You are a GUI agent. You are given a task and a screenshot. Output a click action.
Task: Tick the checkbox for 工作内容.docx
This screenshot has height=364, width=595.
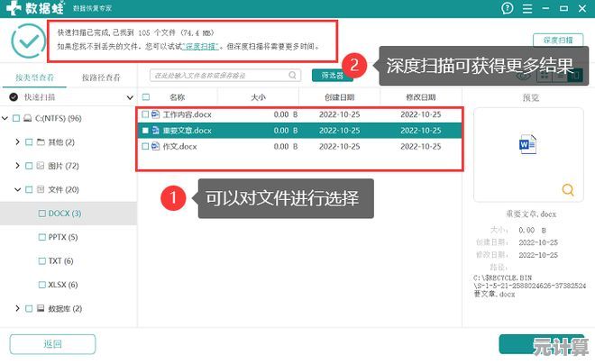[145, 114]
